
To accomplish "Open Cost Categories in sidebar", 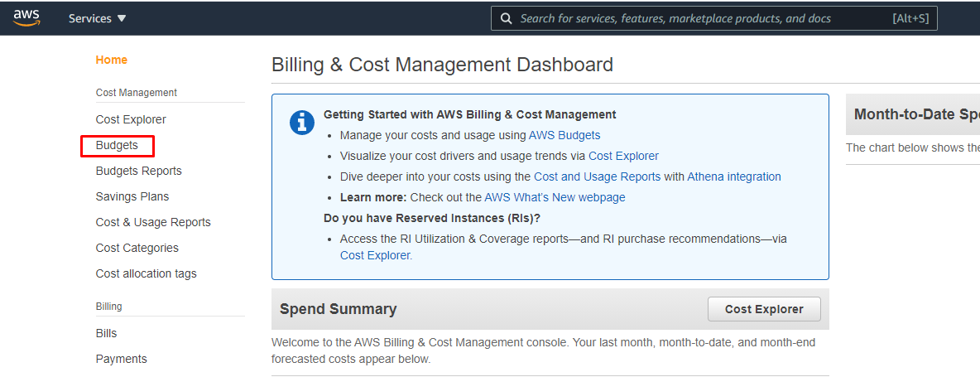I will click(137, 248).
